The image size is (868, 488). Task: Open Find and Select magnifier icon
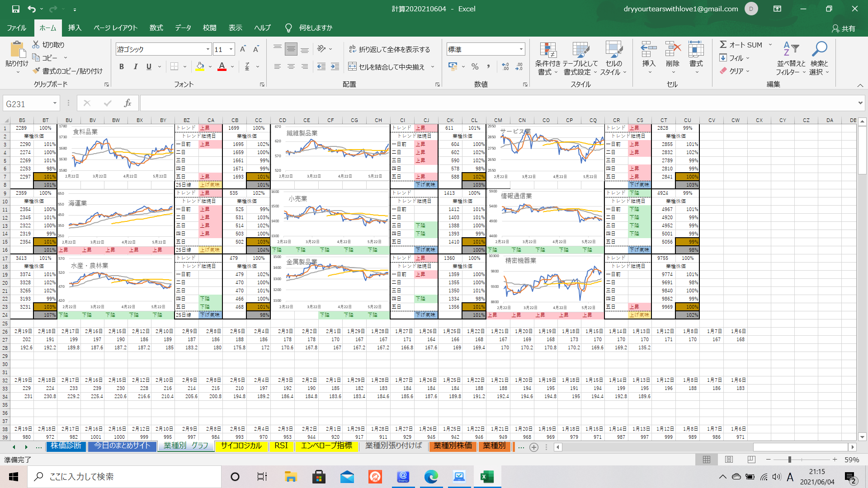pos(819,49)
